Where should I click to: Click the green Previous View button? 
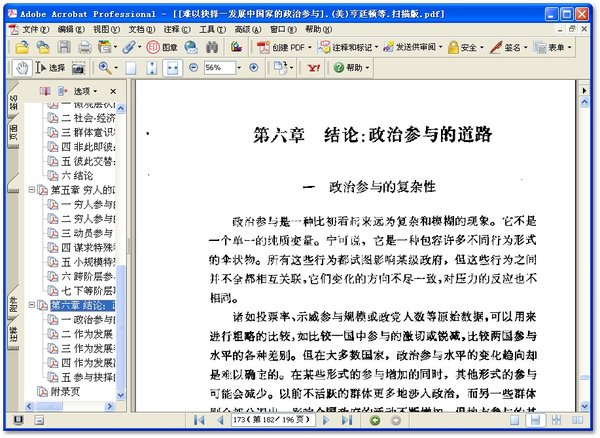point(375,420)
